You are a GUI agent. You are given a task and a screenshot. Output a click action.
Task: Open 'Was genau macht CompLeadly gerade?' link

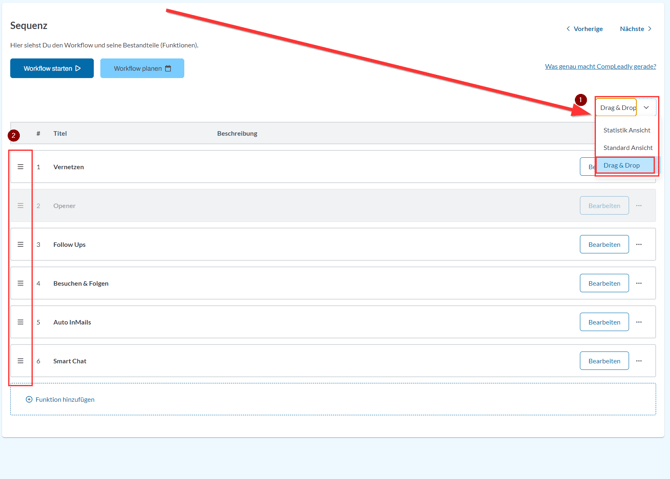point(600,67)
